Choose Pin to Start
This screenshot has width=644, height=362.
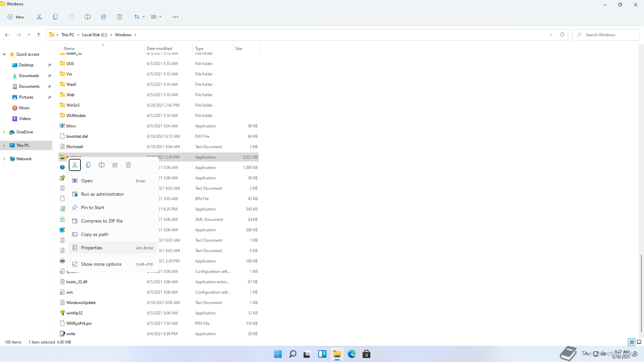point(113,207)
